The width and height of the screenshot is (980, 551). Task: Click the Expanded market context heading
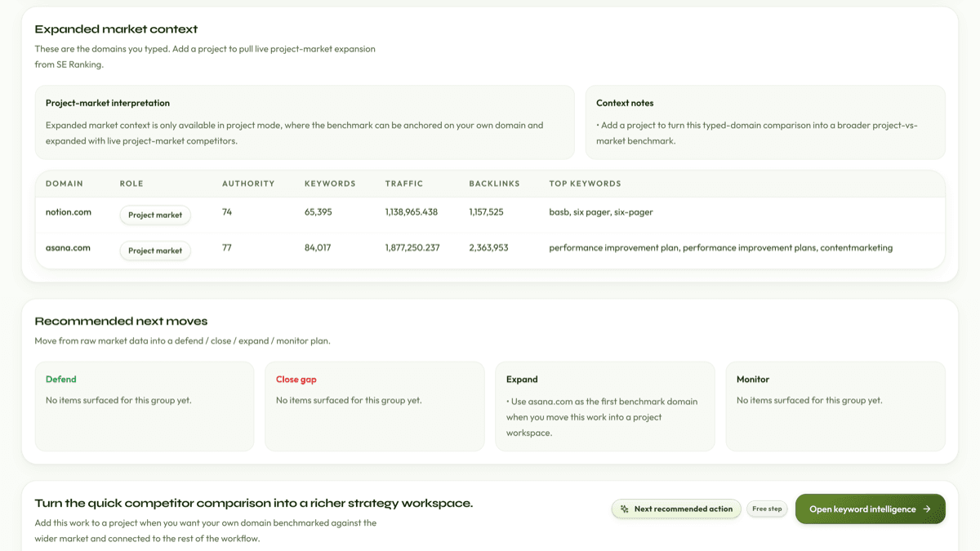(116, 29)
